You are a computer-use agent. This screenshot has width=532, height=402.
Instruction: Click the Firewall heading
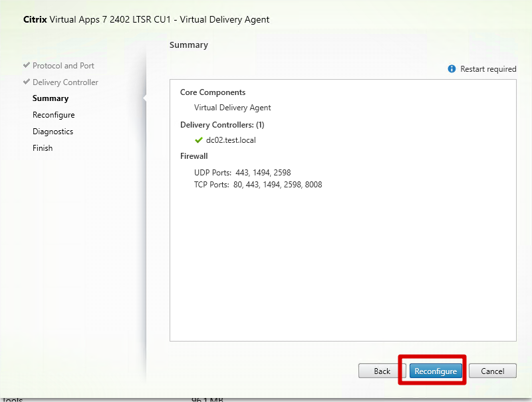[x=194, y=156]
